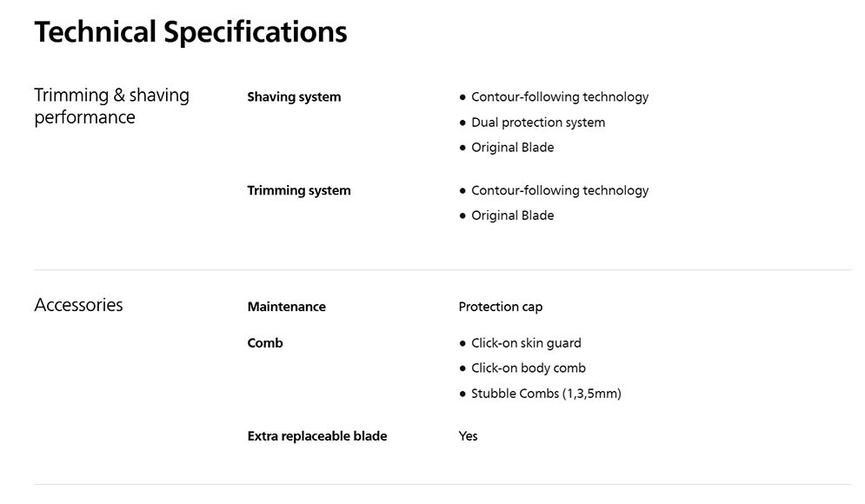Viewport: 865px width, 504px height.
Task: Click the divider line below Extra replaceable blade
Action: pos(442,484)
